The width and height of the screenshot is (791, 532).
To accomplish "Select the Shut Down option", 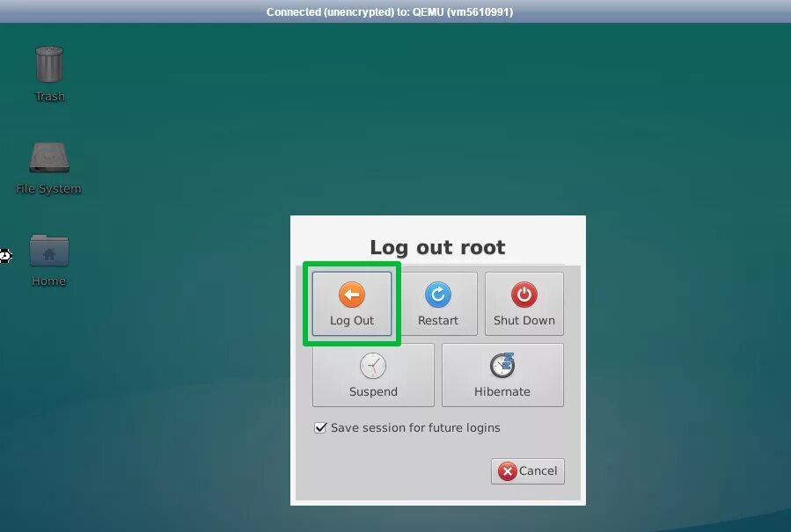I will pyautogui.click(x=524, y=303).
